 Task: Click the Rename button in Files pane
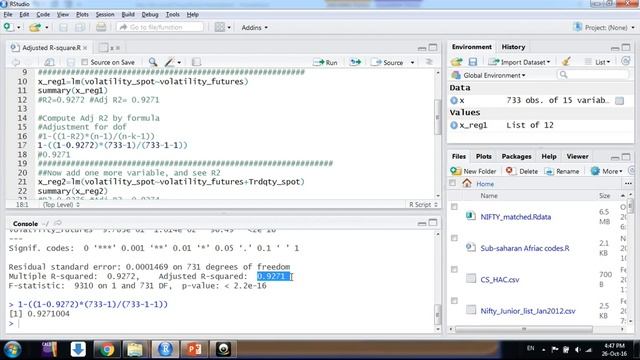[562, 171]
